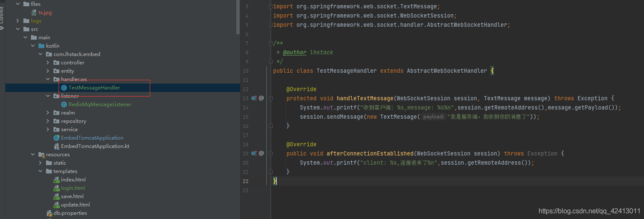The image size is (644, 219).
Task: Click the sendMessage call on line 15
Action: 345,117
